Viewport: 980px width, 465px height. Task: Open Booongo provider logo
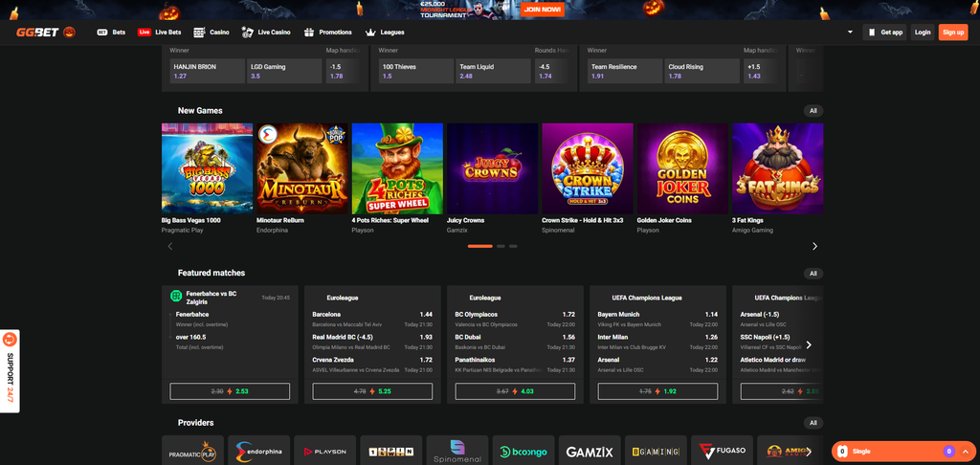[x=523, y=452]
